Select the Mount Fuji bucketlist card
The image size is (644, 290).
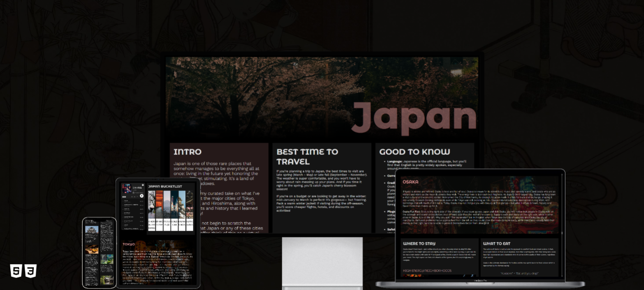click(x=167, y=210)
